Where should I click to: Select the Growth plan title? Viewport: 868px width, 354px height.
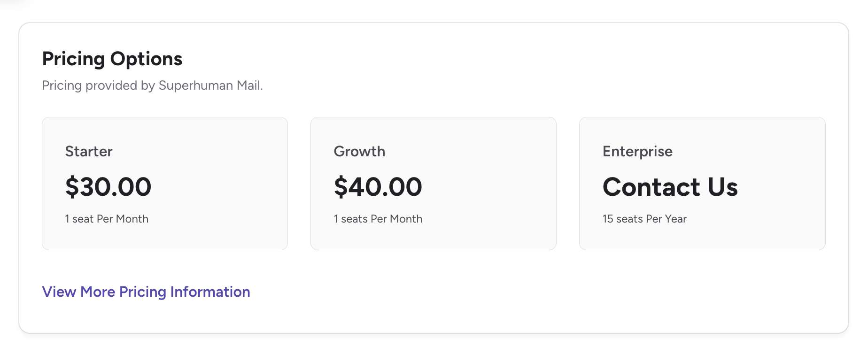coord(359,151)
